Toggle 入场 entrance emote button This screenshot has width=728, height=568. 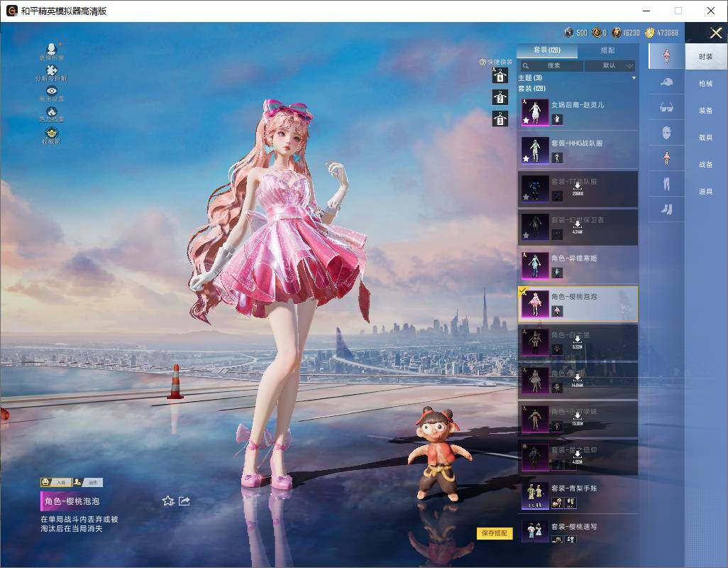click(56, 482)
